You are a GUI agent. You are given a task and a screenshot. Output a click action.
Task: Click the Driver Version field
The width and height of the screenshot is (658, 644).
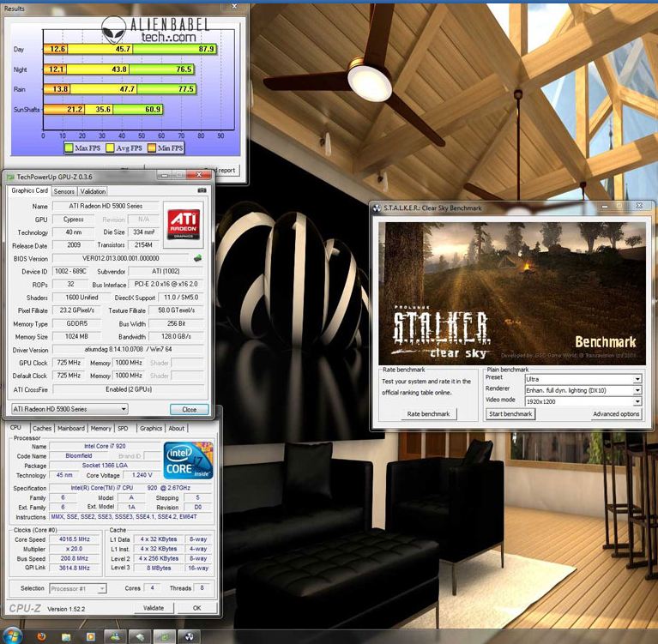[128, 350]
